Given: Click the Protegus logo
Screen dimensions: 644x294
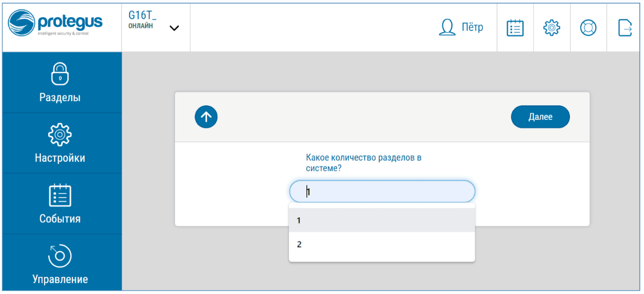Looking at the screenshot, I should pos(56,26).
